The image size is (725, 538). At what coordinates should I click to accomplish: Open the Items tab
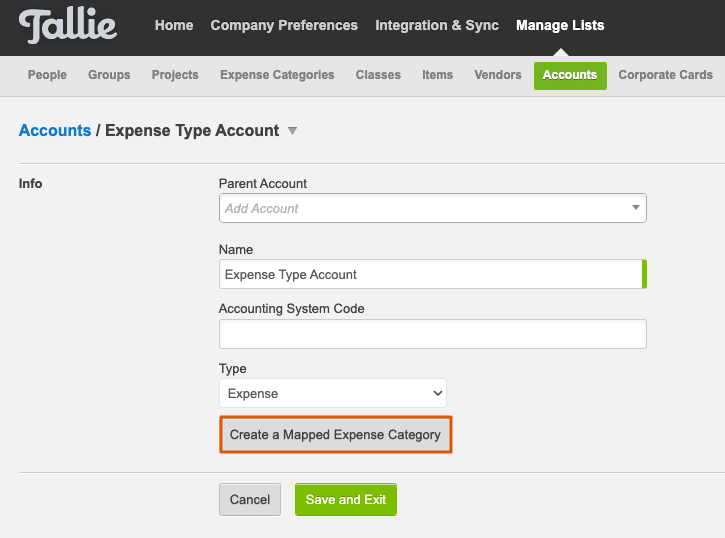click(x=437, y=75)
